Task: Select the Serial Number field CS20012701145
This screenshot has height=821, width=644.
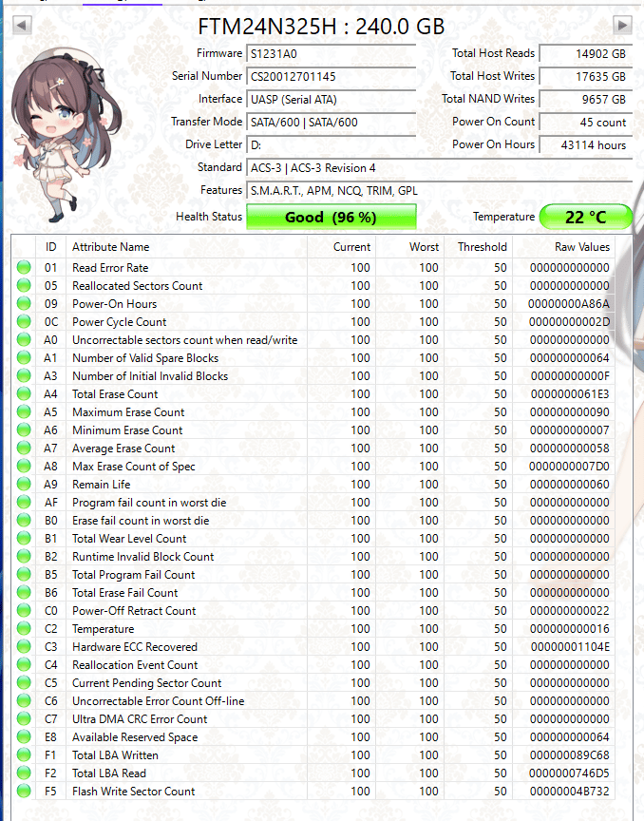Action: tap(331, 76)
